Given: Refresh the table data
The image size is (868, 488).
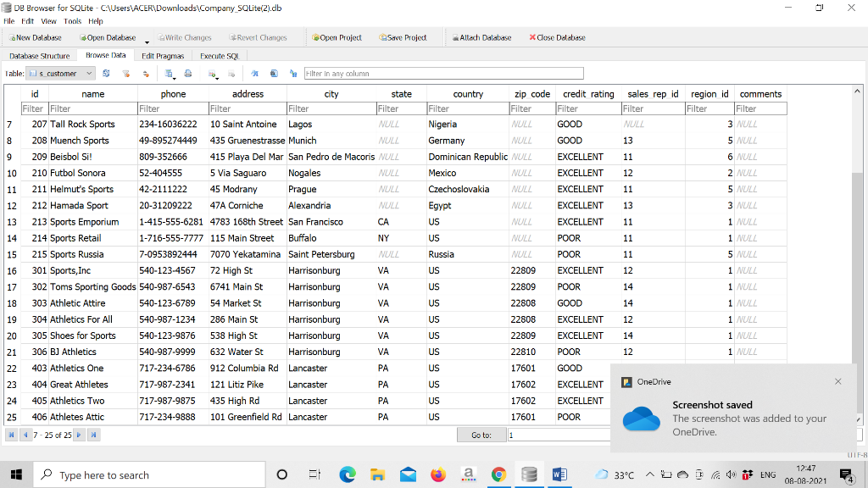Looking at the screenshot, I should pyautogui.click(x=107, y=73).
